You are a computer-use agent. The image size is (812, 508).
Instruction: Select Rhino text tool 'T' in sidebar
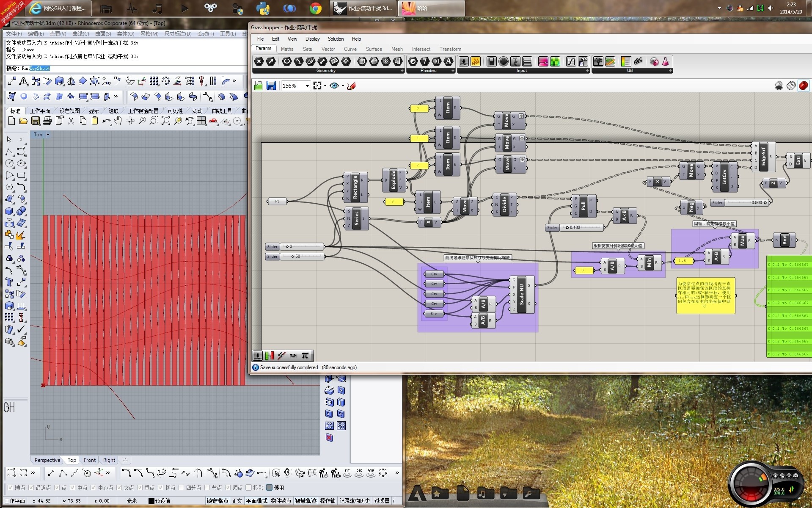9,282
